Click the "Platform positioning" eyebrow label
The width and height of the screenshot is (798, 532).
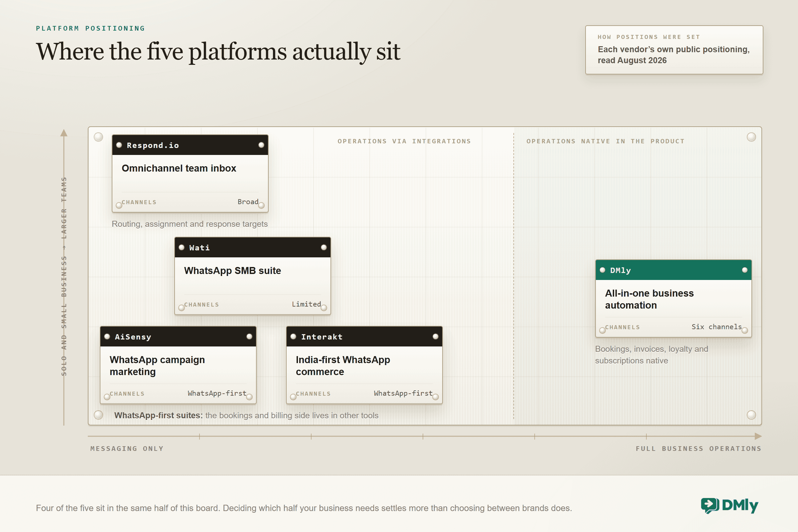coord(90,28)
